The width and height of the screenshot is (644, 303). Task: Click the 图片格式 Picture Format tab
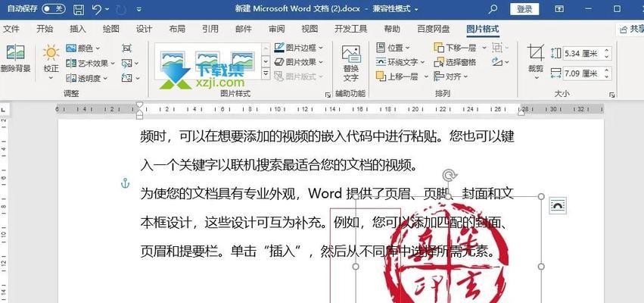tap(483, 29)
